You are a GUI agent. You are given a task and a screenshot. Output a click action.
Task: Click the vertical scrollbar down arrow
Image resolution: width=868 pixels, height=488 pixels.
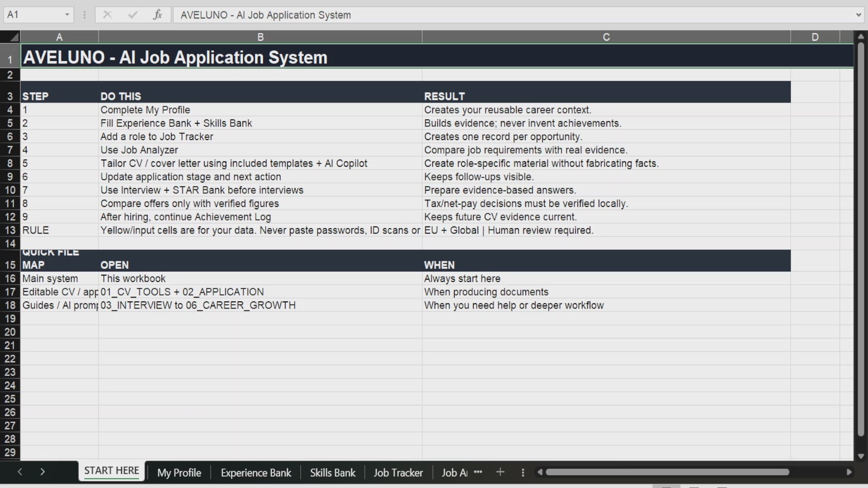[x=861, y=456]
